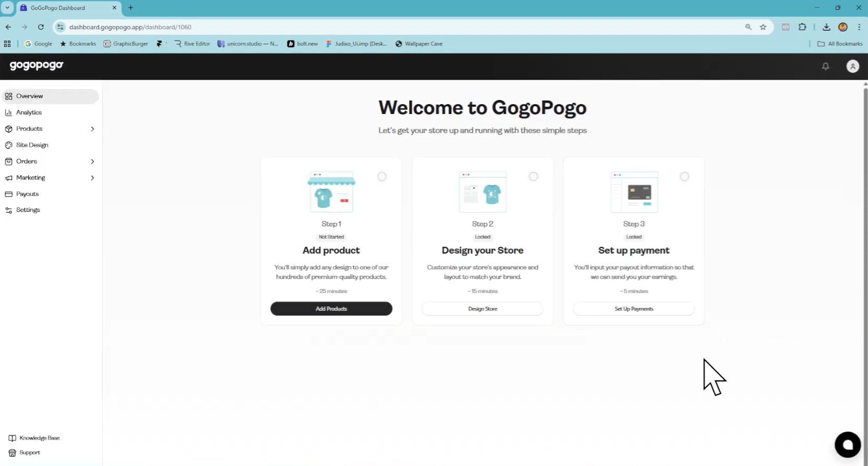Open notifications bell in the header

825,66
